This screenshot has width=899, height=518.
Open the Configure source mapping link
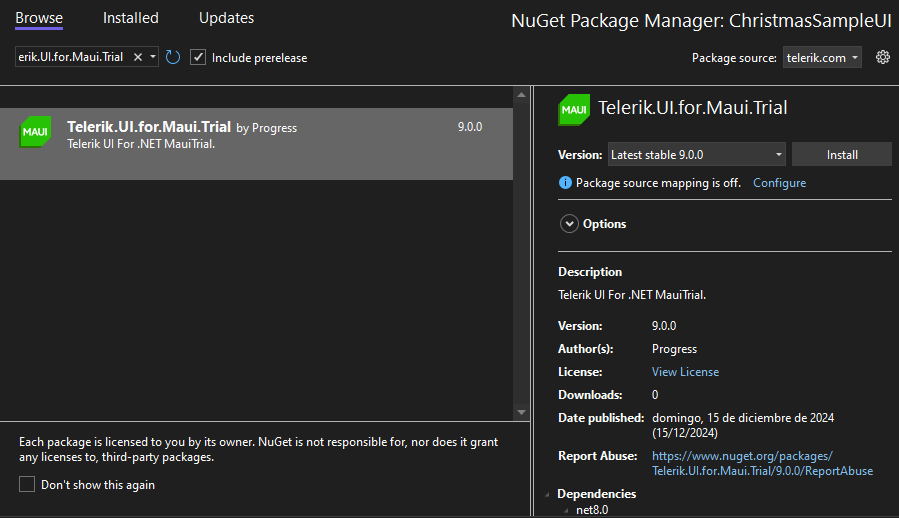779,182
